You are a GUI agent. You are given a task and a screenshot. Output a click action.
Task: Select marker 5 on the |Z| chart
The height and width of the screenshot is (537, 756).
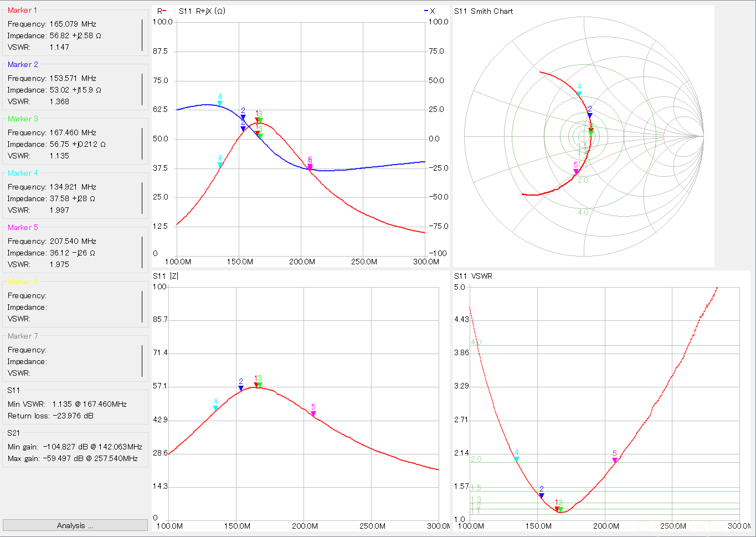pos(313,413)
